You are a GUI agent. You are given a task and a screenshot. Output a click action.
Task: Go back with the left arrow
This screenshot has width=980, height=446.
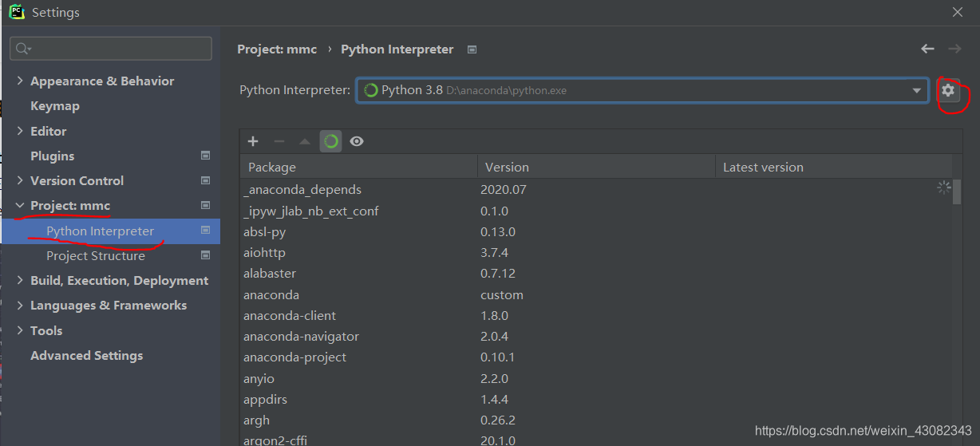click(x=927, y=49)
